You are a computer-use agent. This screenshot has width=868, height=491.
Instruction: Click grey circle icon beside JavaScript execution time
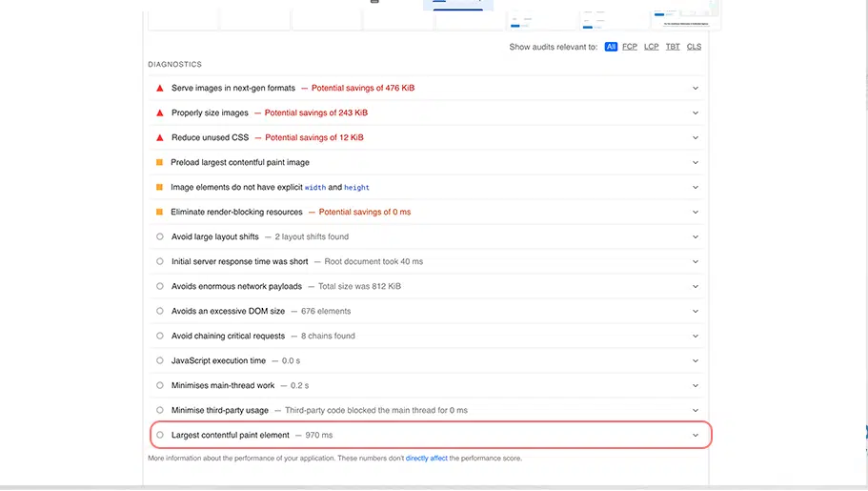pyautogui.click(x=159, y=360)
